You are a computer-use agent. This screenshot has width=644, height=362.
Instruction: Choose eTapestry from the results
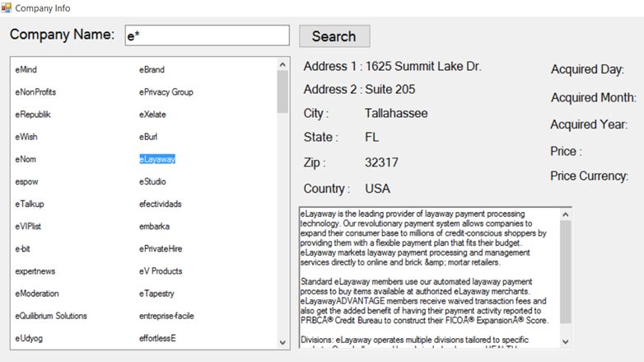point(156,294)
